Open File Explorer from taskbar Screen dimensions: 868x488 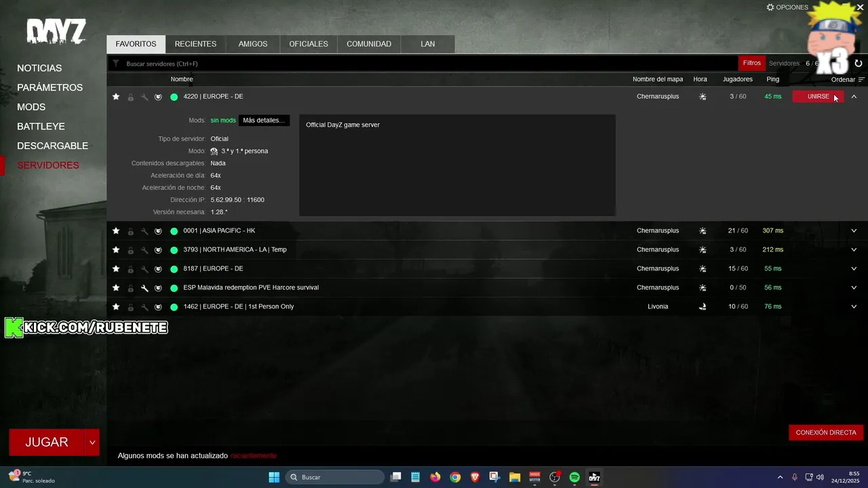515,477
